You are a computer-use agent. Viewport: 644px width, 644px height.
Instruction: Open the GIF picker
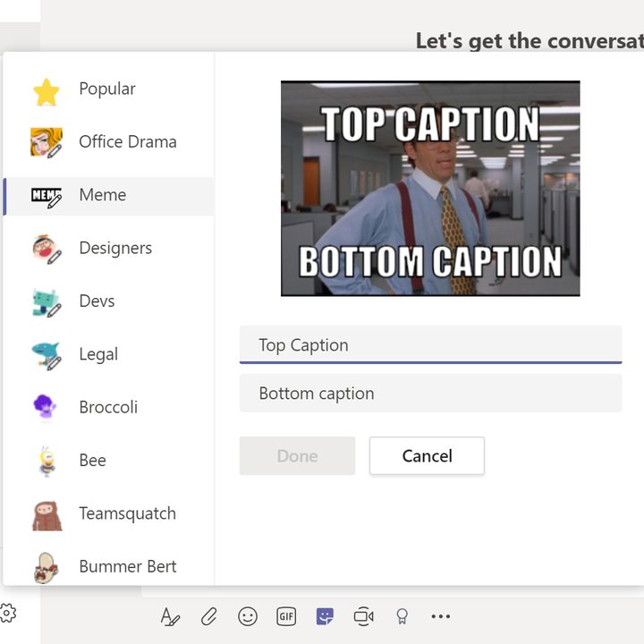coord(286,616)
